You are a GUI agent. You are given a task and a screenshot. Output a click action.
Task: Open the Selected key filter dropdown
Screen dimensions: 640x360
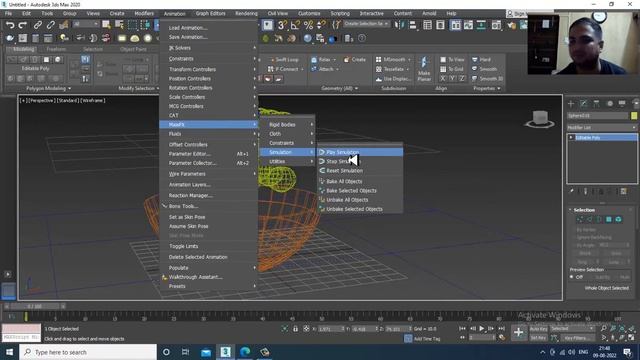click(572, 329)
